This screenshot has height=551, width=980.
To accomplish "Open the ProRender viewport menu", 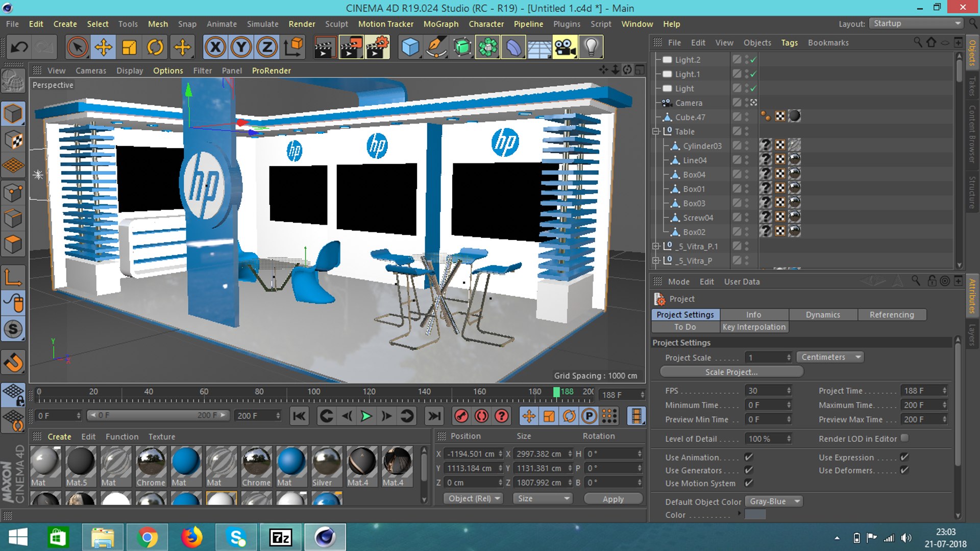I will (272, 70).
